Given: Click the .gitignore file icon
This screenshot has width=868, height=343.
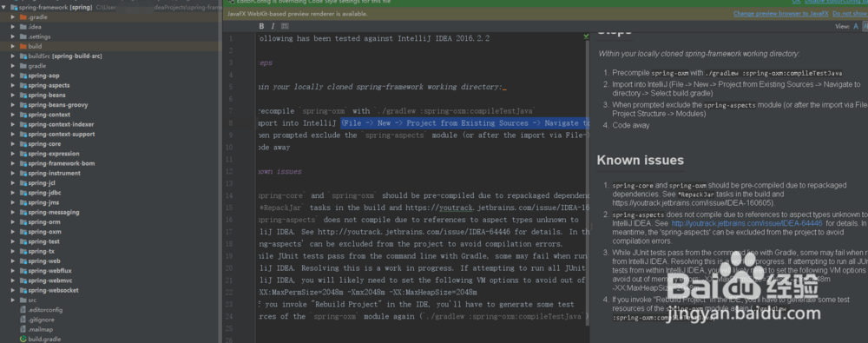Looking at the screenshot, I should pos(23,320).
